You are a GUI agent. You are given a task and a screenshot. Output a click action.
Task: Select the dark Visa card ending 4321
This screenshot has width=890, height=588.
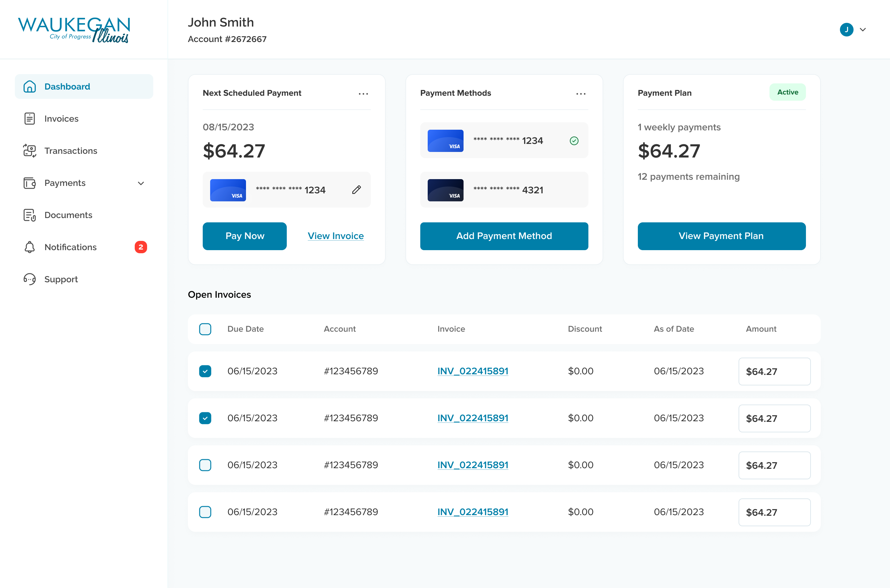pyautogui.click(x=503, y=190)
